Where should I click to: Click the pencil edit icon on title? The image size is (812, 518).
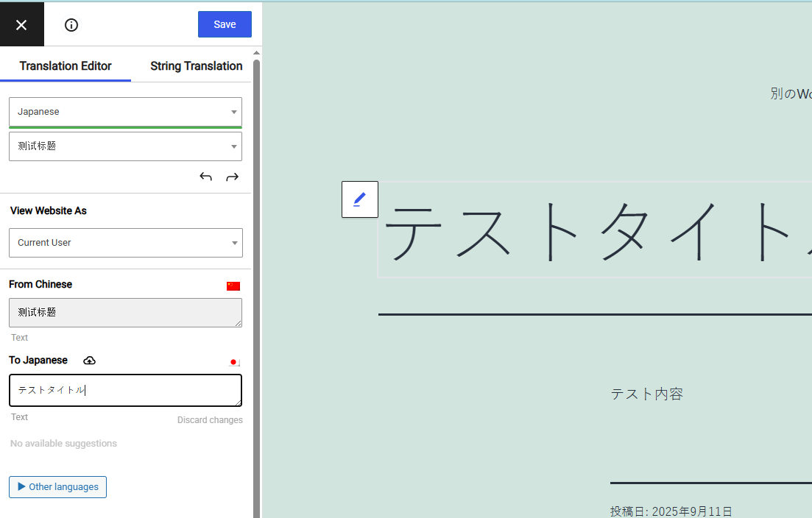359,199
